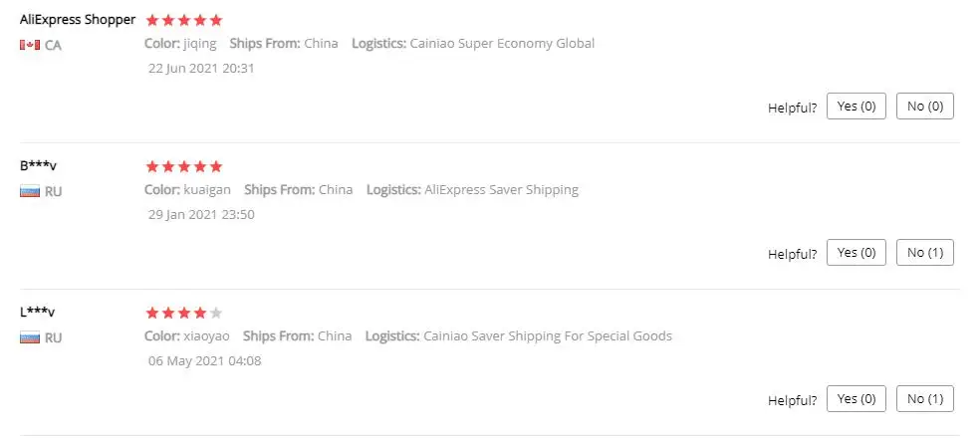Click AliExpress Shopper's five-star rating
This screenshot has height=438, width=980.
[x=184, y=20]
